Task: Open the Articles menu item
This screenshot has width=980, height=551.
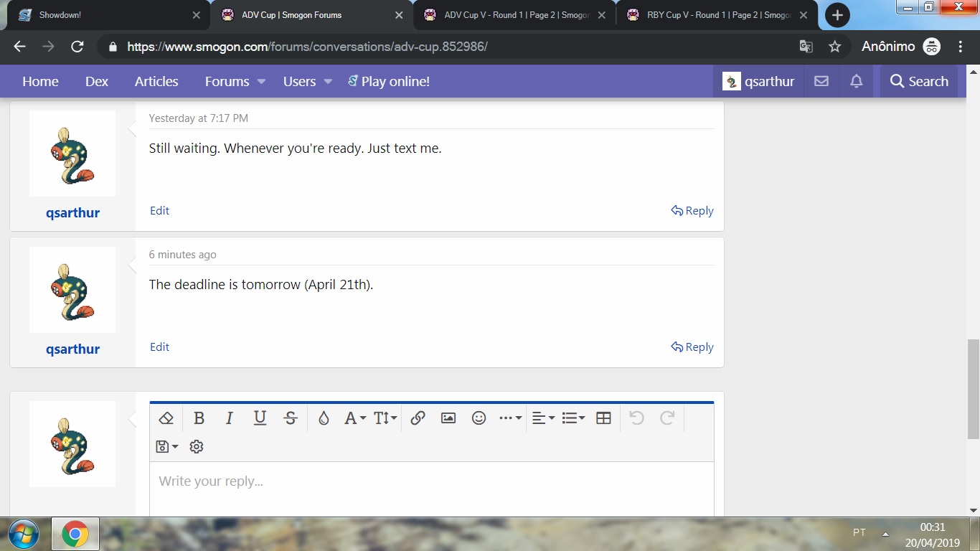Action: (156, 82)
